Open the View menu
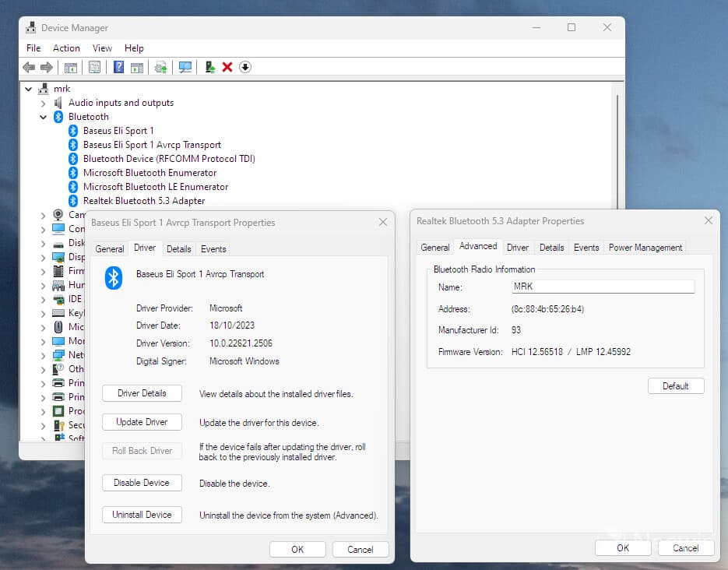 click(102, 48)
